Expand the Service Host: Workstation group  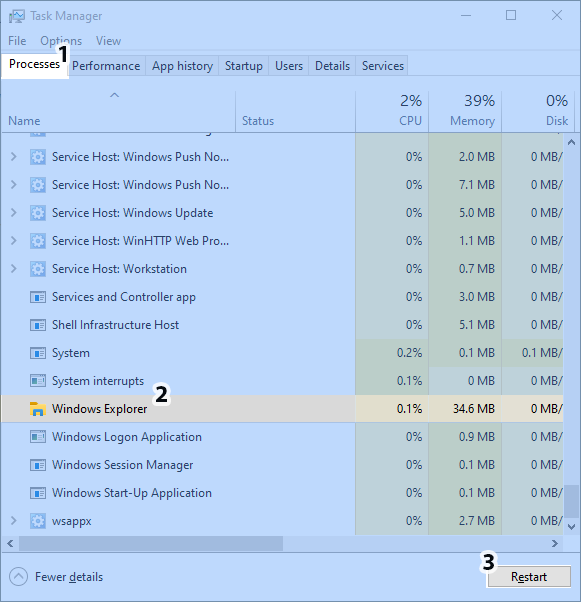coord(13,269)
